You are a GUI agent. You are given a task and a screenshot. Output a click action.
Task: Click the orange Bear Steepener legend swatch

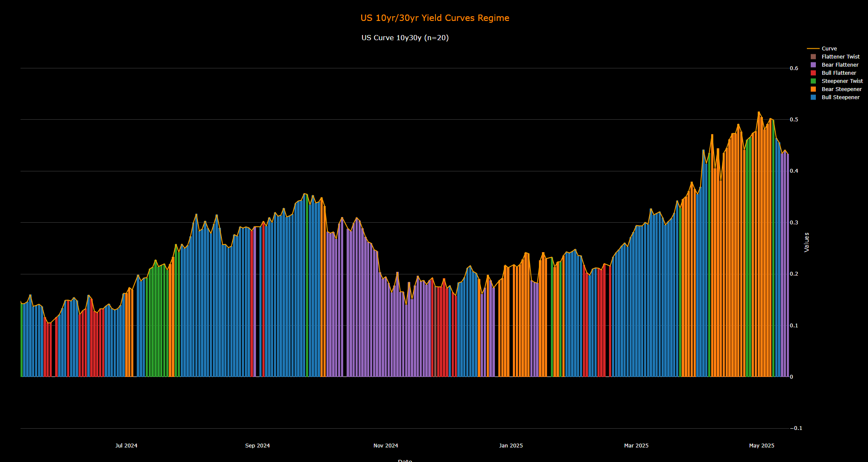click(813, 89)
